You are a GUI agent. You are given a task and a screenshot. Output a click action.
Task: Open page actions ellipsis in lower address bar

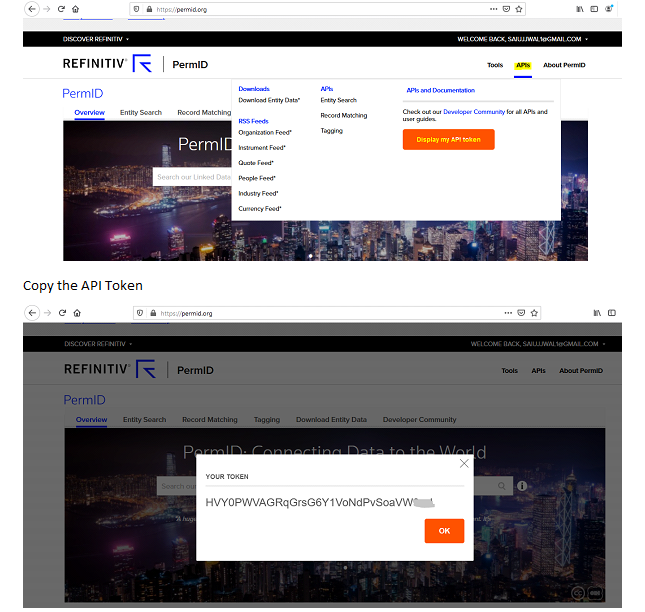point(508,313)
